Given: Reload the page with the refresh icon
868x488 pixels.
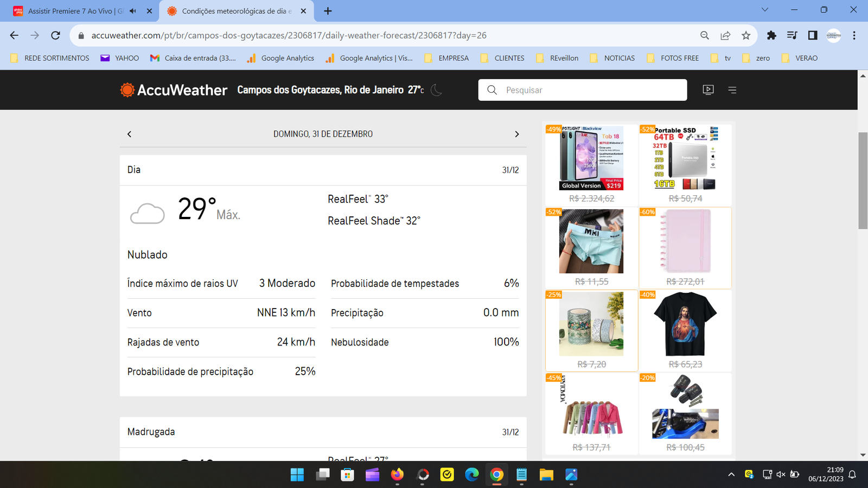Looking at the screenshot, I should point(55,35).
